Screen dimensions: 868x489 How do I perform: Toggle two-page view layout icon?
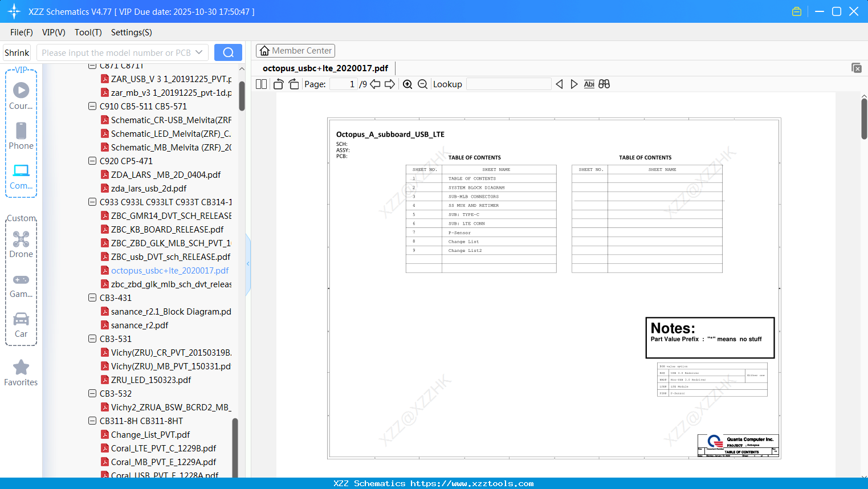click(261, 84)
